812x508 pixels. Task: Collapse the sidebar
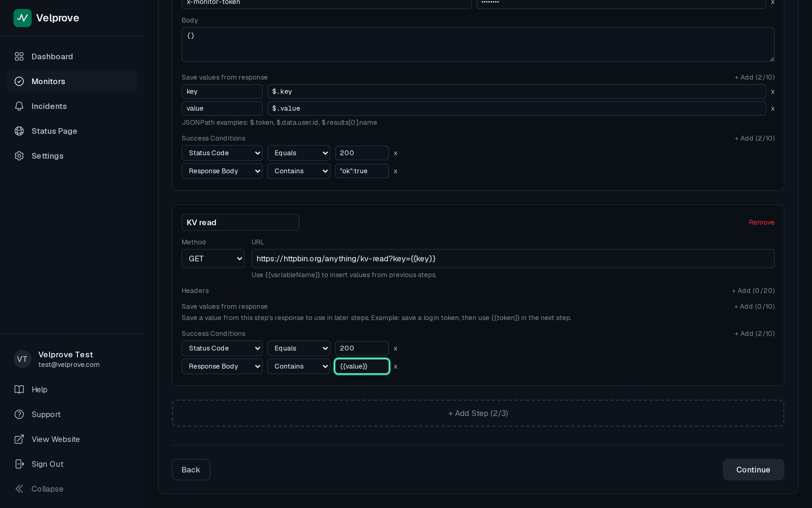tap(72, 489)
